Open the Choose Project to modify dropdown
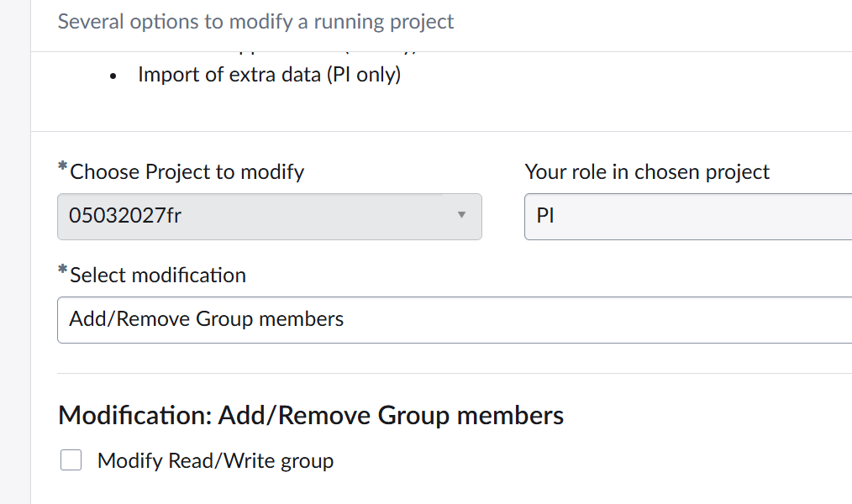Image resolution: width=852 pixels, height=504 pixels. 269,216
